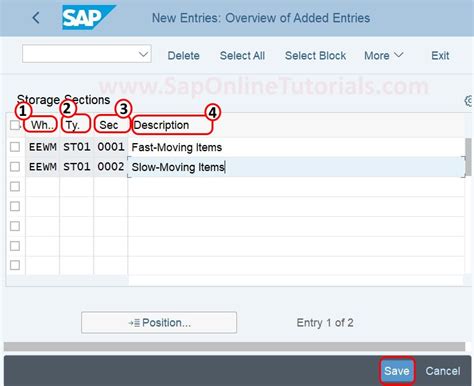Click Select Block in the toolbar
This screenshot has width=474, height=386.
point(315,55)
